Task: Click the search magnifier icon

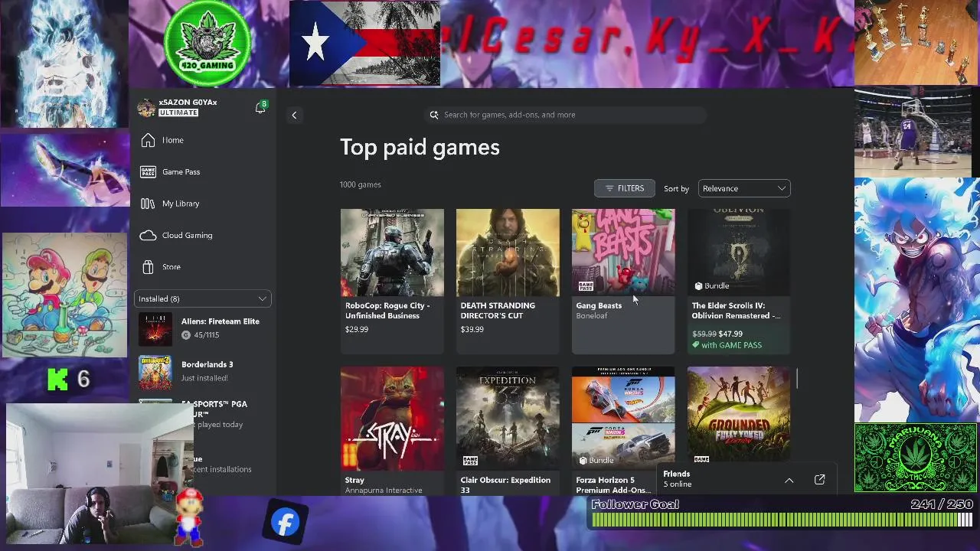Action: [x=434, y=115]
